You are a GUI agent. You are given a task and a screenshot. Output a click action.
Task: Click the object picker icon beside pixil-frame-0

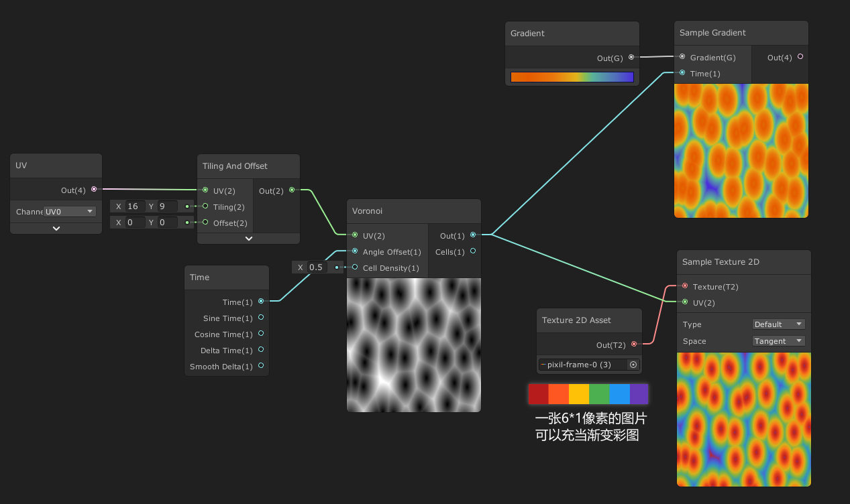[x=633, y=364]
